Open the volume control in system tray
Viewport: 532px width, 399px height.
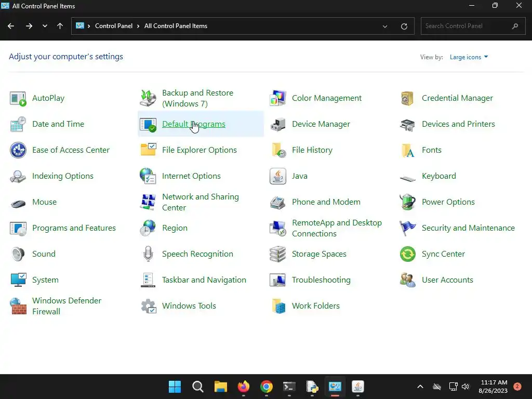pos(465,387)
